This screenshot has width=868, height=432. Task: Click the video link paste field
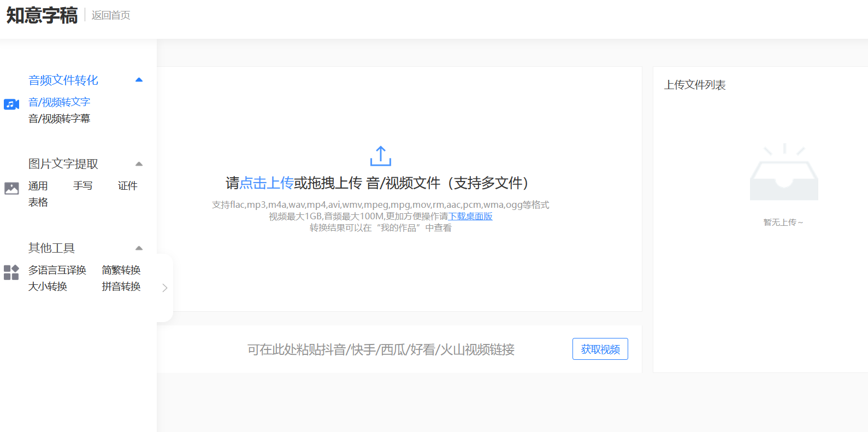click(x=381, y=349)
